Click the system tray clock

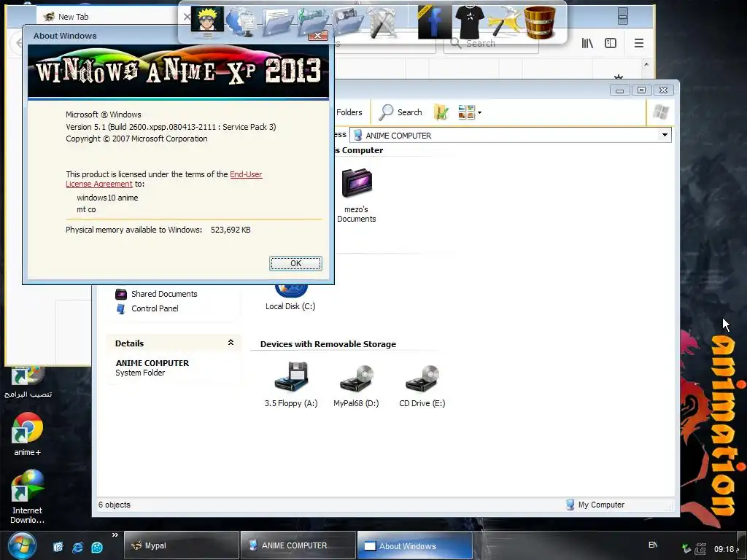click(726, 549)
